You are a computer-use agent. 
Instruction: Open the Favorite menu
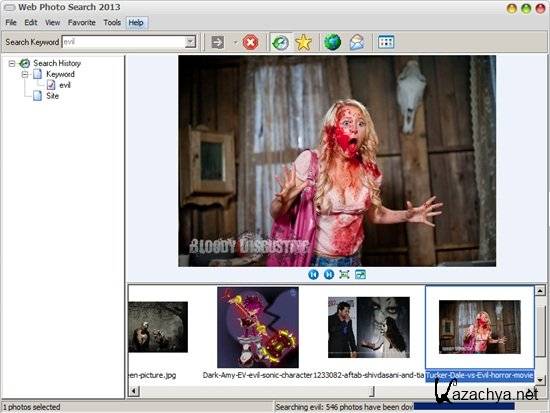pos(82,23)
